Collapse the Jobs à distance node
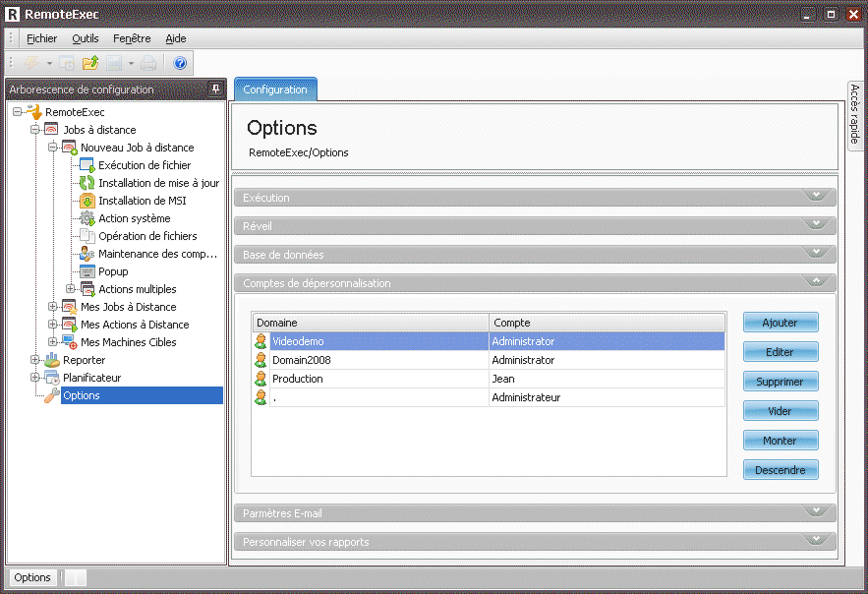The image size is (868, 594). pos(34,130)
